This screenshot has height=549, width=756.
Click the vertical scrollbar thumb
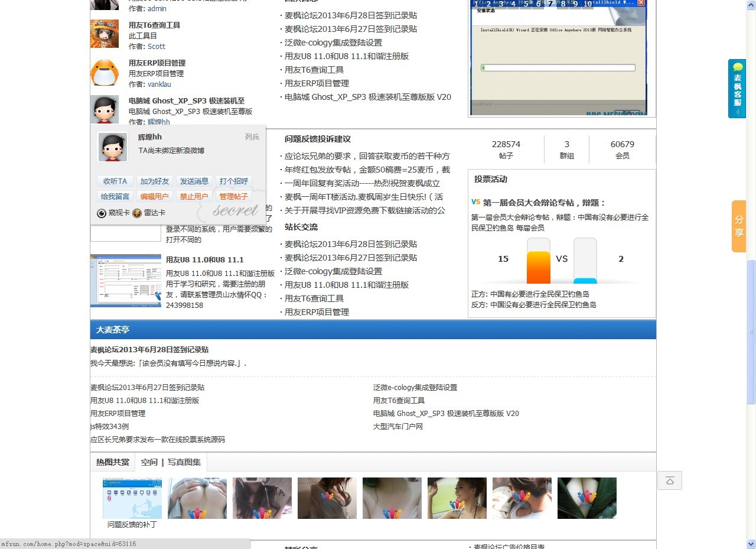click(751, 332)
